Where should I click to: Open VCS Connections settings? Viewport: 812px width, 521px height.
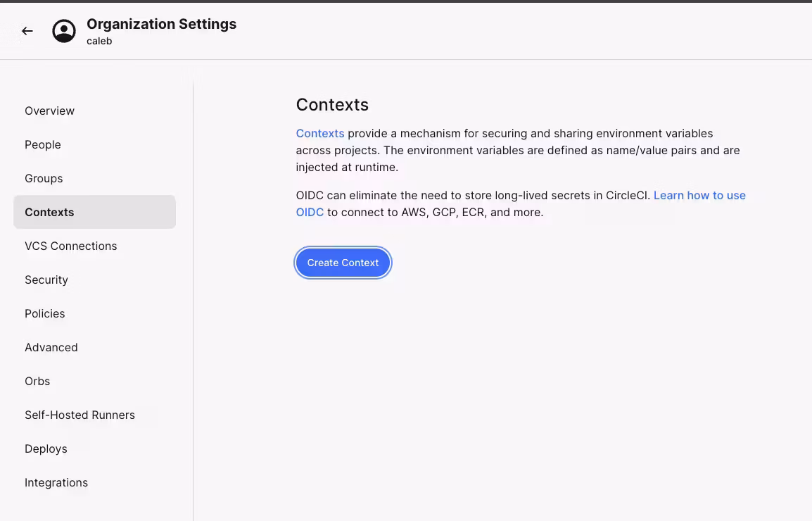(70, 246)
